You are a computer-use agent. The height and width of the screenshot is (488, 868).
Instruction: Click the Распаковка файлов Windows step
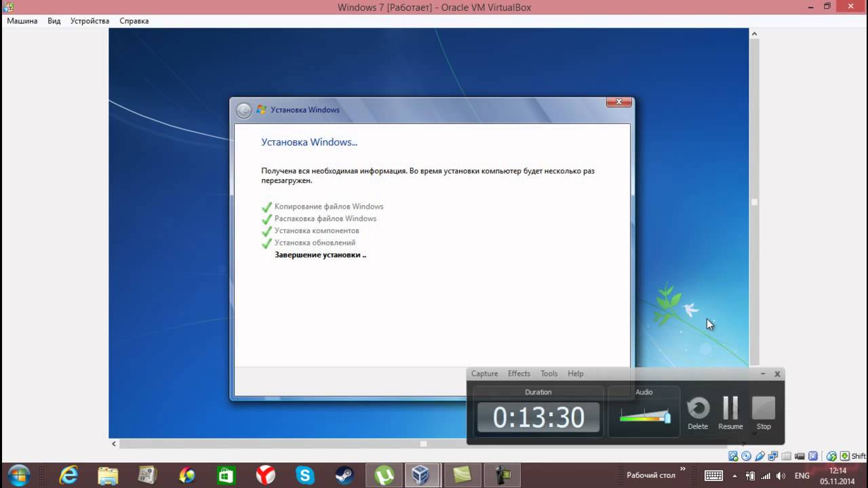[325, 218]
